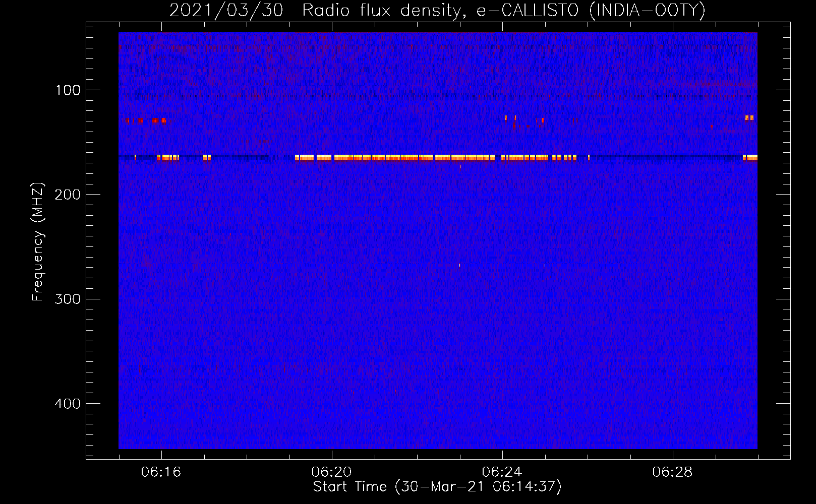Click the 100 MHz tick label
Image resolution: width=816 pixels, height=504 pixels.
click(x=68, y=90)
